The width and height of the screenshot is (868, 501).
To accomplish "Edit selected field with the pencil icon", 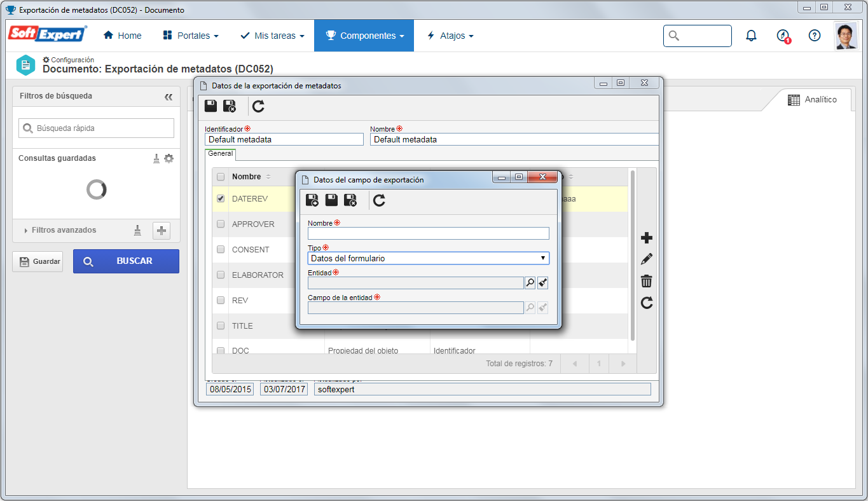I will click(647, 259).
